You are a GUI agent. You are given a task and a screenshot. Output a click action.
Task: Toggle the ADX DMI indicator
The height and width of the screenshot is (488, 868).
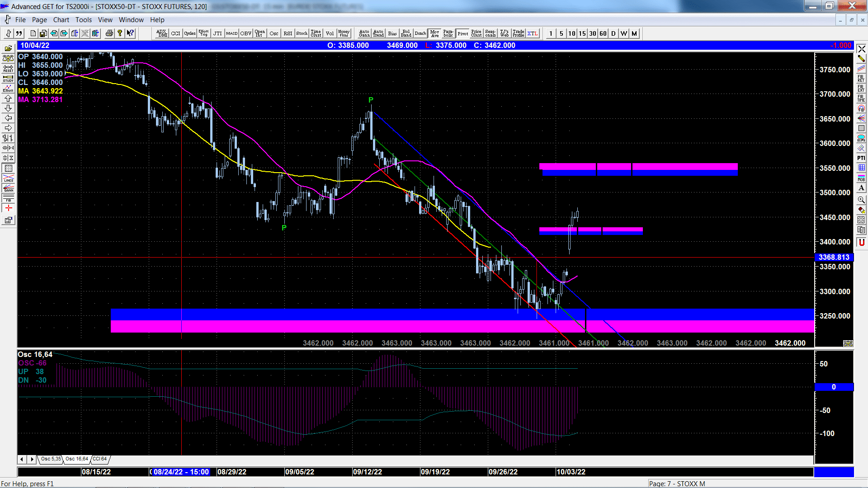point(161,33)
